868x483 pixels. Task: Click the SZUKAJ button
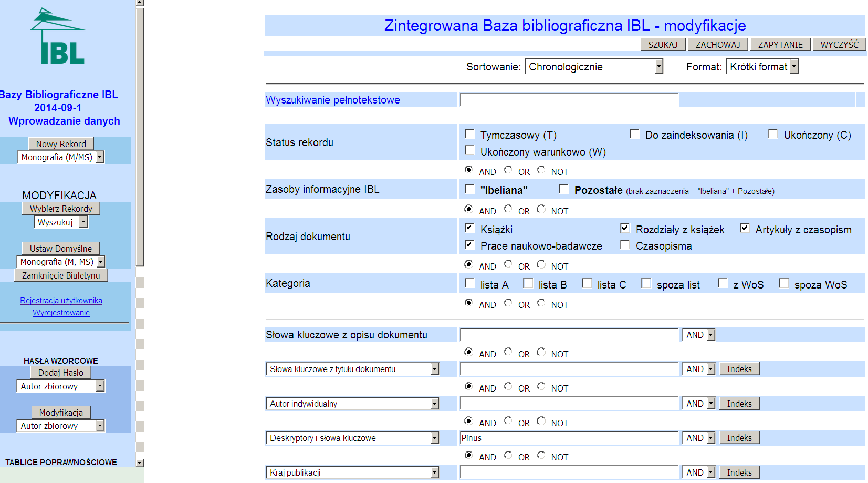coord(663,45)
